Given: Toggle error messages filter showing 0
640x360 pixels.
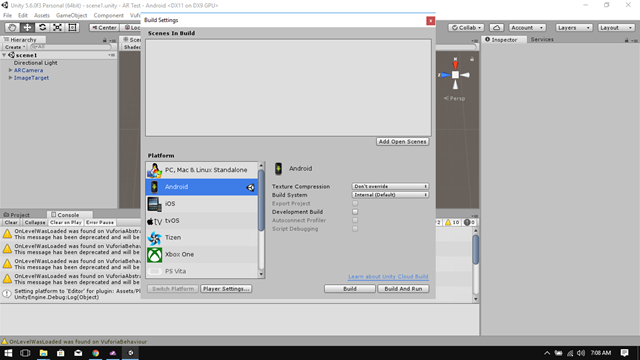Looking at the screenshot, I should 469,222.
